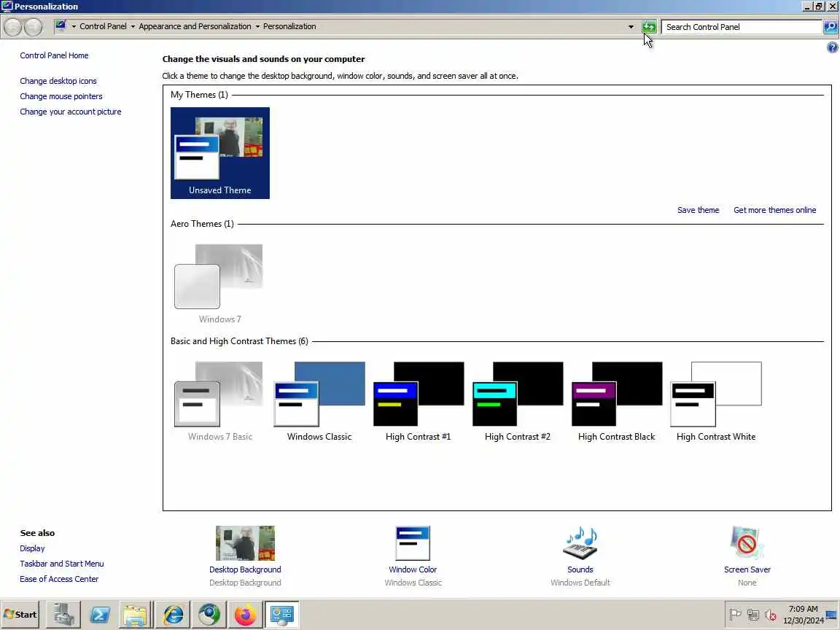840x630 pixels.
Task: Click the taskbar clock showing 7:09 AM
Action: pyautogui.click(x=803, y=615)
